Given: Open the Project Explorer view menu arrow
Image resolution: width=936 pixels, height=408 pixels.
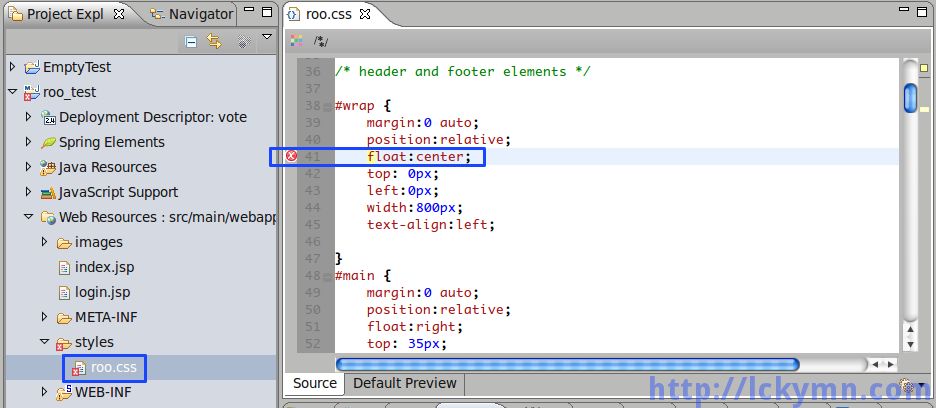Looking at the screenshot, I should (267, 37).
